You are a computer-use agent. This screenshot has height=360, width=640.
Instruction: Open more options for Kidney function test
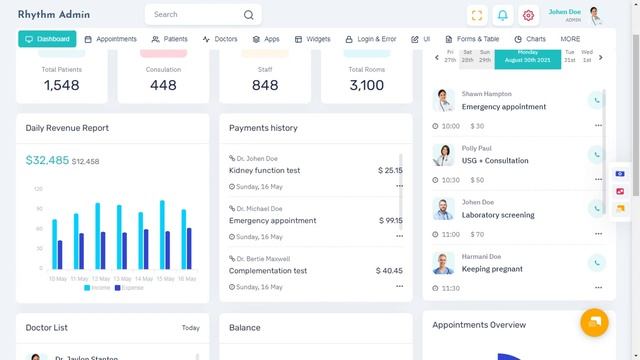(399, 186)
